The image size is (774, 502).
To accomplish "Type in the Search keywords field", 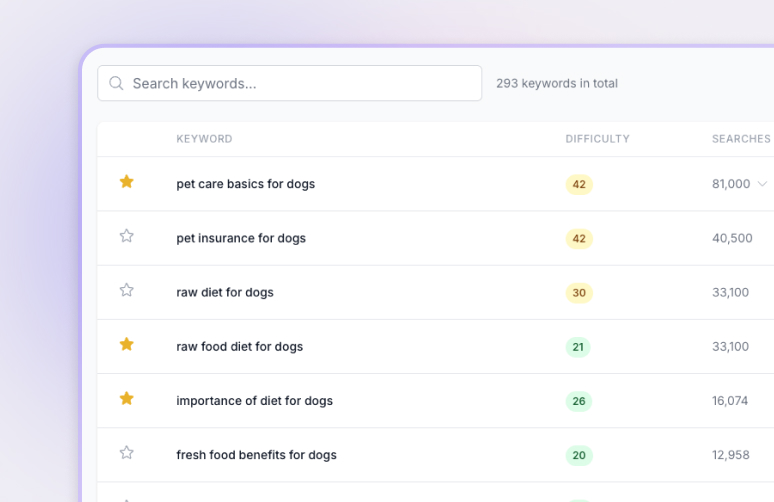I will point(300,83).
